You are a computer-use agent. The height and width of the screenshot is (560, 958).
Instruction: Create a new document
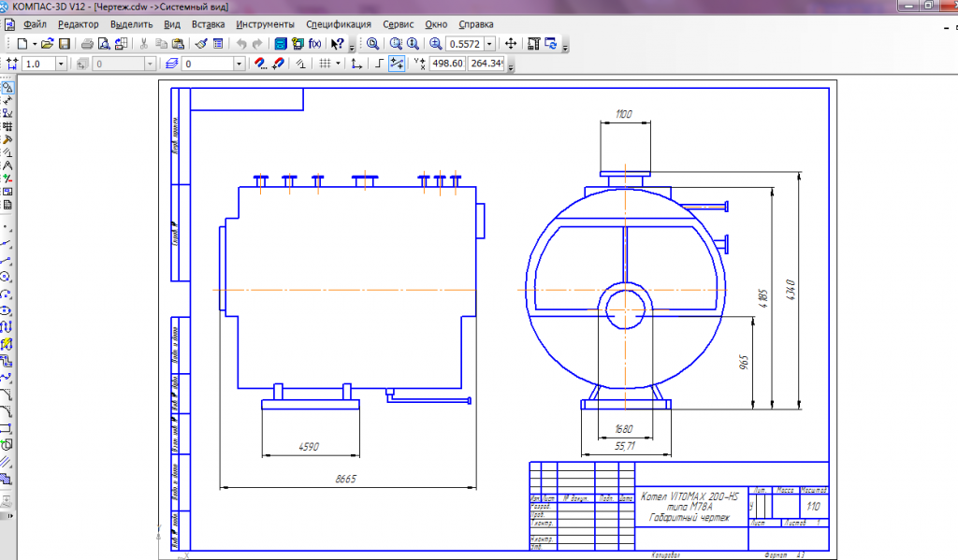pos(22,44)
